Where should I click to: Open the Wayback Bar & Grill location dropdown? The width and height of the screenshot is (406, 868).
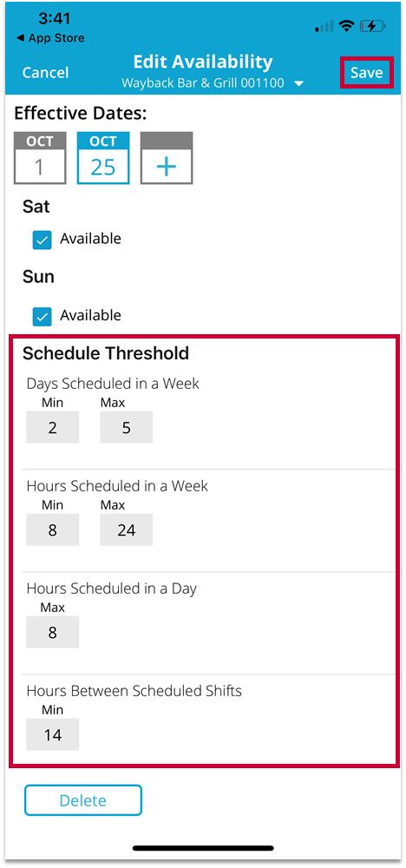click(213, 83)
